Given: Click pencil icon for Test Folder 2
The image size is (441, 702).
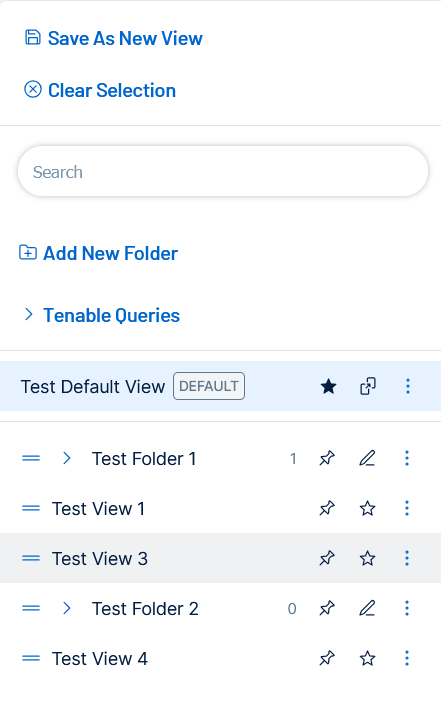Looking at the screenshot, I should pyautogui.click(x=367, y=608).
